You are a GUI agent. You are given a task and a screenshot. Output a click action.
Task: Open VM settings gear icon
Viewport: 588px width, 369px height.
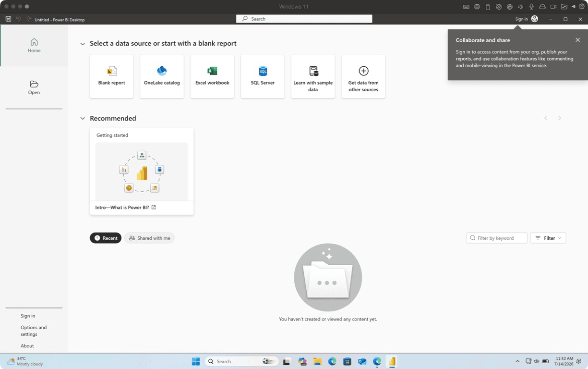tap(582, 7)
